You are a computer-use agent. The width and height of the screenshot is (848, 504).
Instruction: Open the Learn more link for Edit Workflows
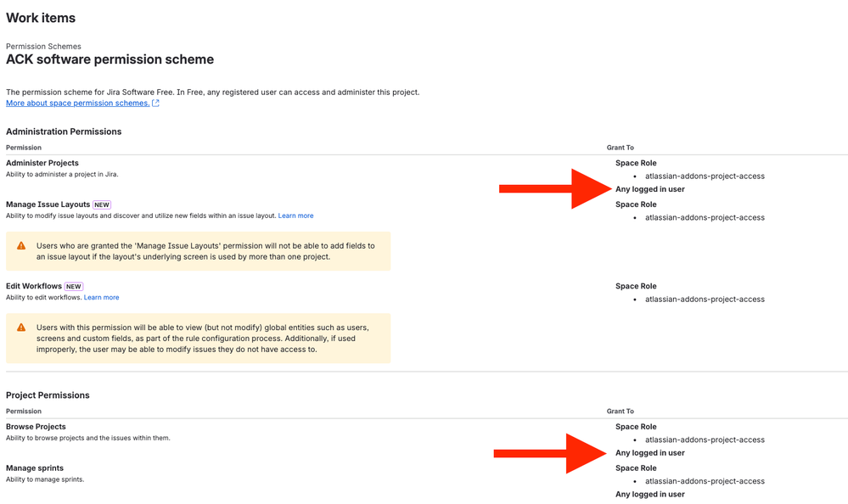pyautogui.click(x=101, y=297)
